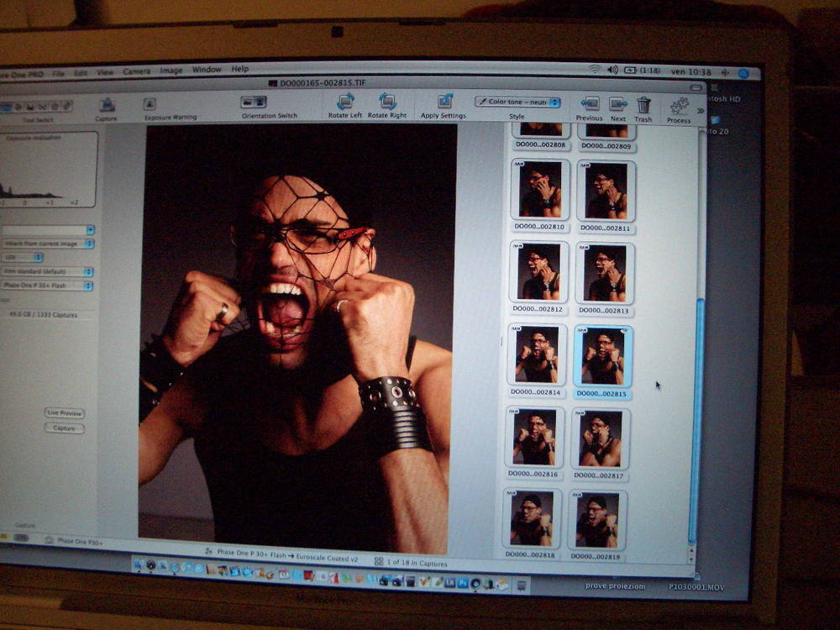Click the Capture toolbar icon
Screen dimensions: 840x630
click(x=107, y=105)
